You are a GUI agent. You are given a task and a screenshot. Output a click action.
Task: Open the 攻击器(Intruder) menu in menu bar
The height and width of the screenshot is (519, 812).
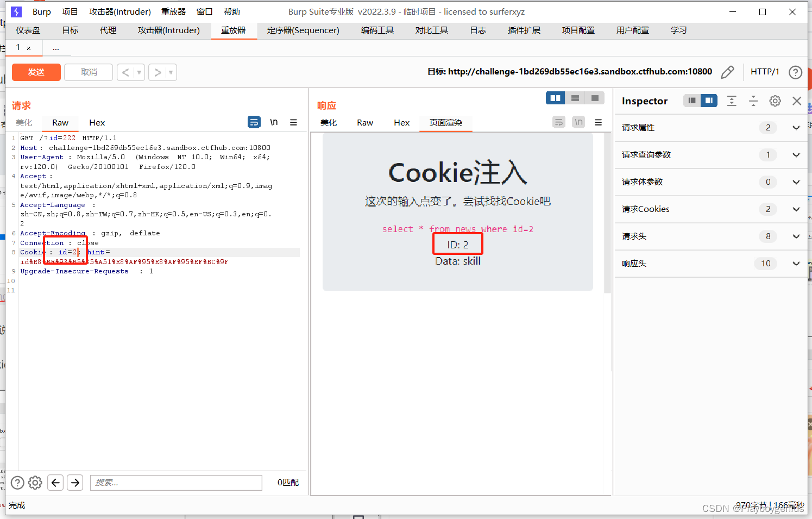(x=120, y=11)
